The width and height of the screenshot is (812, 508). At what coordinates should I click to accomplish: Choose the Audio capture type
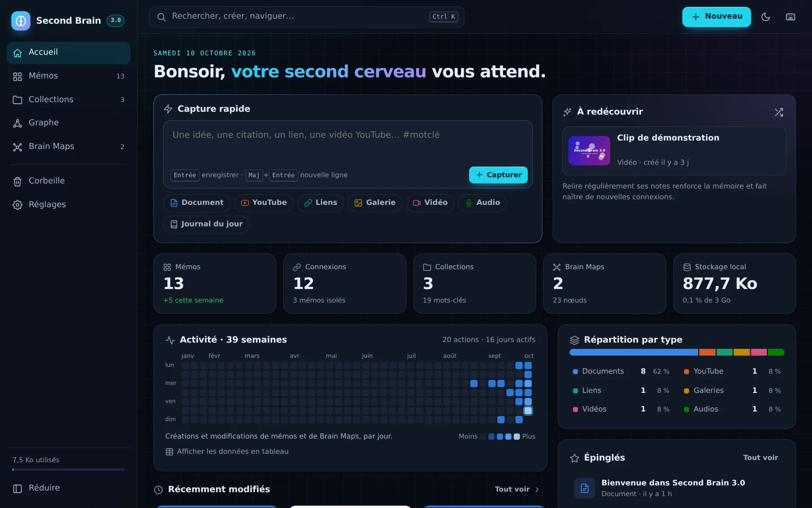point(482,203)
